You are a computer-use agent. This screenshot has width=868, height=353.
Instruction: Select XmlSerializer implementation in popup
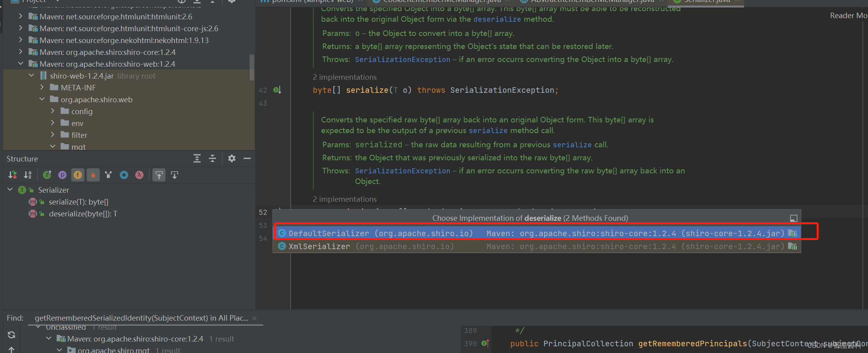point(537,246)
